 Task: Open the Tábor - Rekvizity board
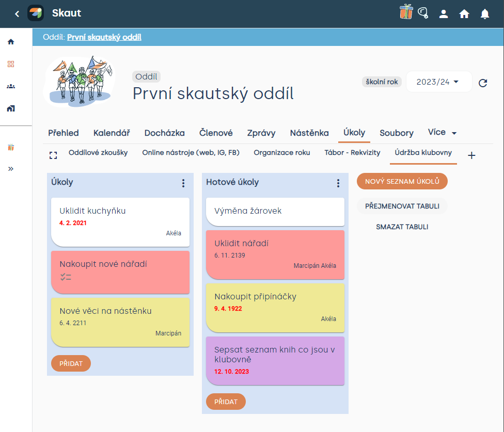[x=352, y=153]
